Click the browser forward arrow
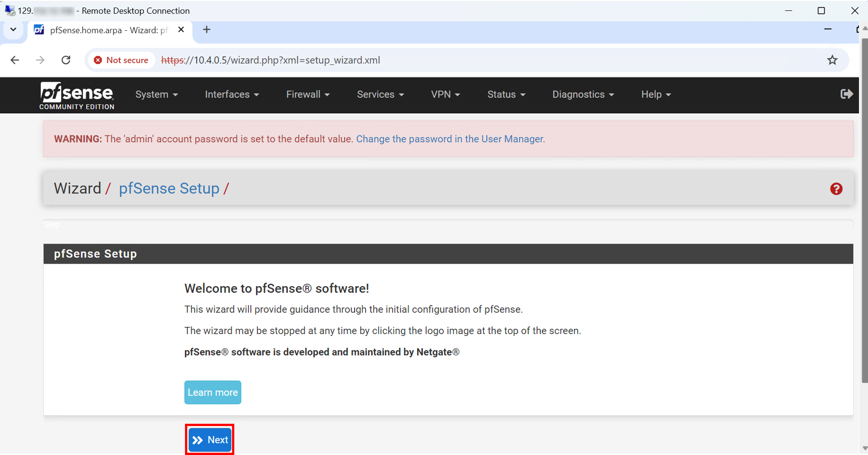The width and height of the screenshot is (868, 455). pos(40,60)
